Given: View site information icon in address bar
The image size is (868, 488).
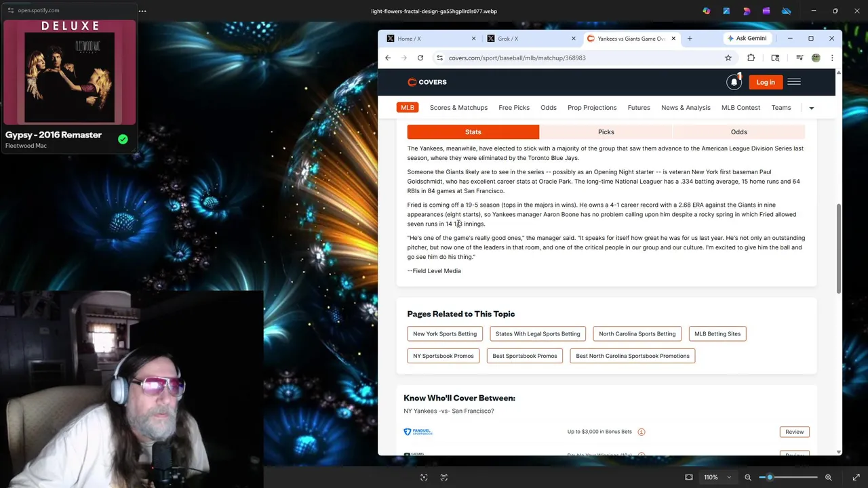Looking at the screenshot, I should click(x=439, y=58).
